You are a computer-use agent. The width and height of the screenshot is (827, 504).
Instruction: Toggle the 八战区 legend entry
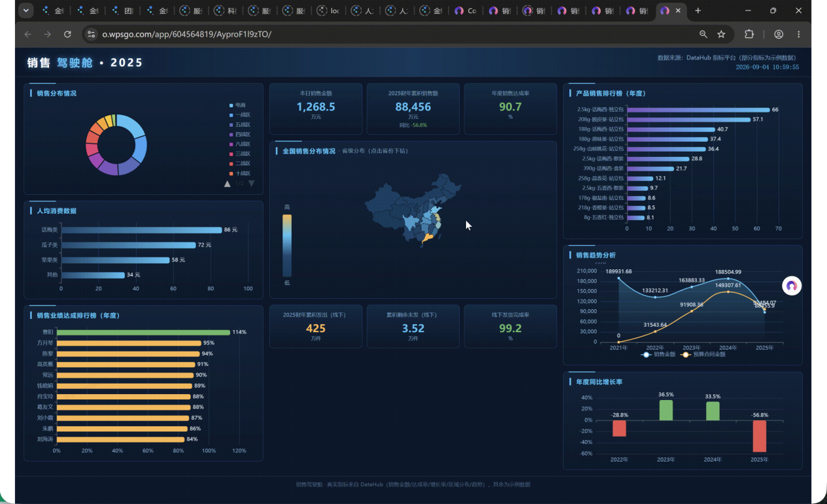239,144
